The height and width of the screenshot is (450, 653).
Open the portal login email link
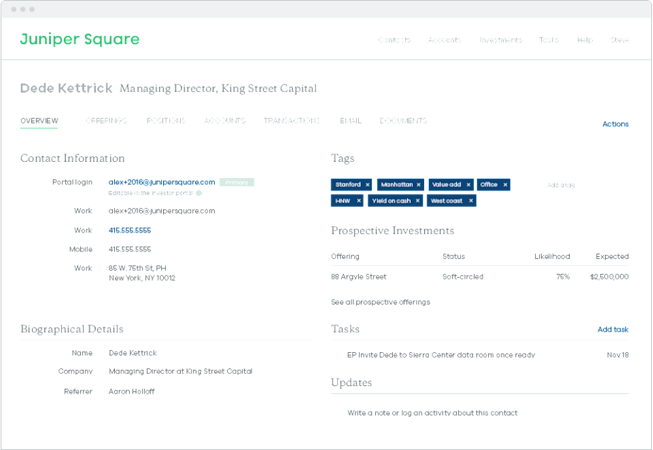coord(162,182)
